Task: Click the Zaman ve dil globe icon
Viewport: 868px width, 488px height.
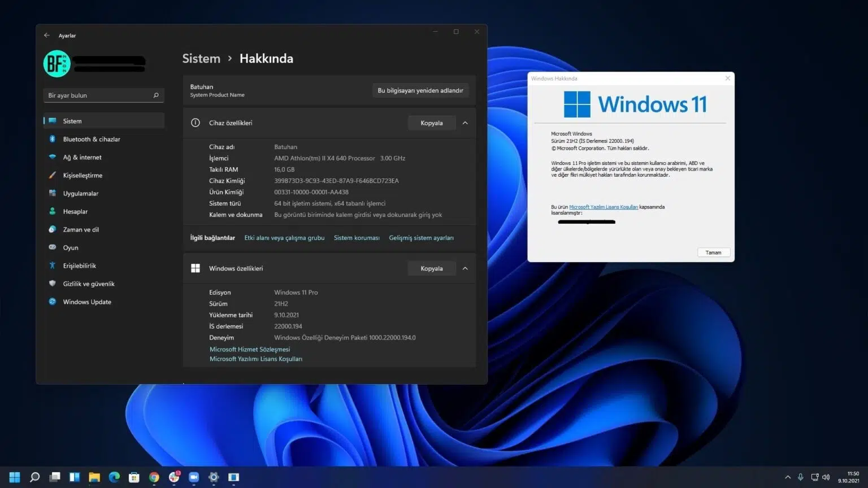Action: point(53,229)
